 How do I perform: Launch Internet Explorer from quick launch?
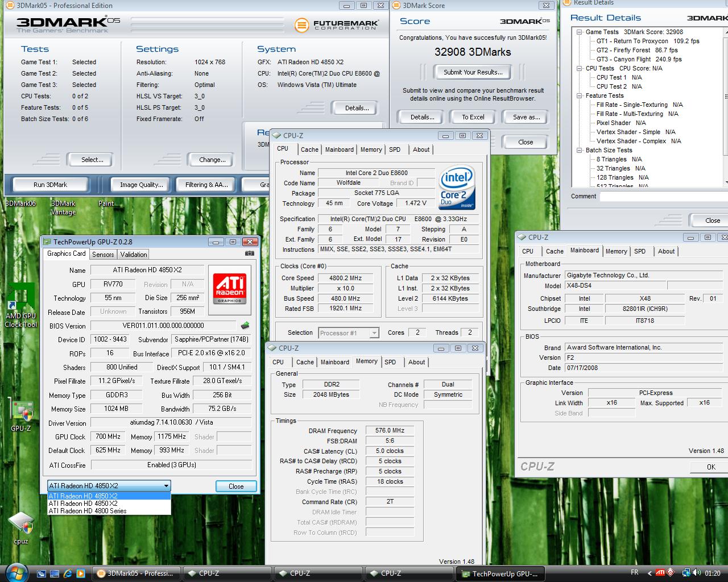tap(68, 573)
